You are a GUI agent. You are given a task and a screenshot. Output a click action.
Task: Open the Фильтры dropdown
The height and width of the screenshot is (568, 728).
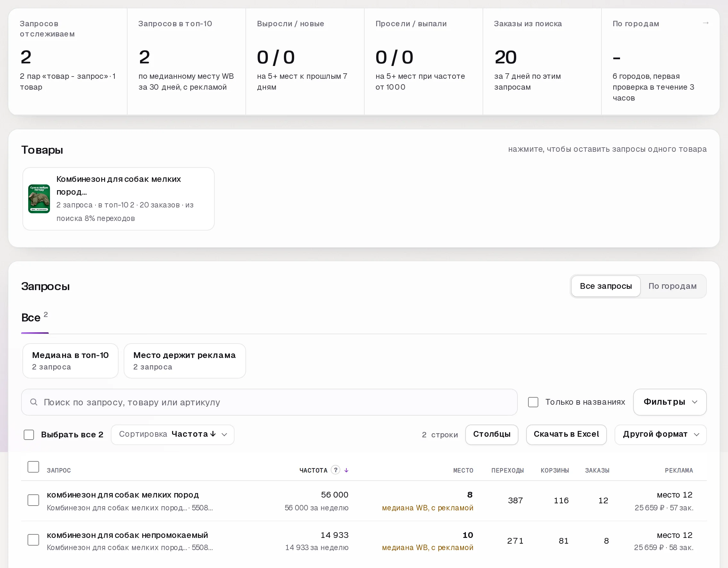pyautogui.click(x=670, y=402)
